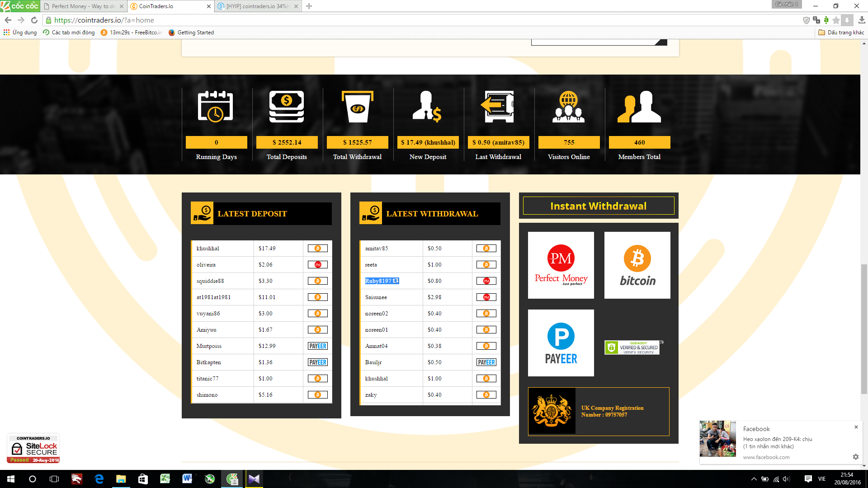The width and height of the screenshot is (868, 488).
Task: Click the Total Deposits money stack icon
Action: pos(287,107)
